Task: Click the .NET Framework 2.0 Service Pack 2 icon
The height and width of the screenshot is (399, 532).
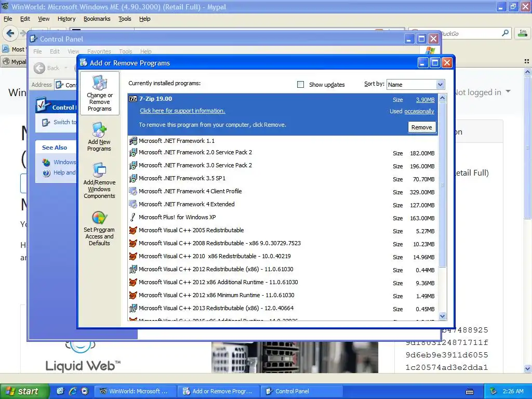Action: pos(133,152)
